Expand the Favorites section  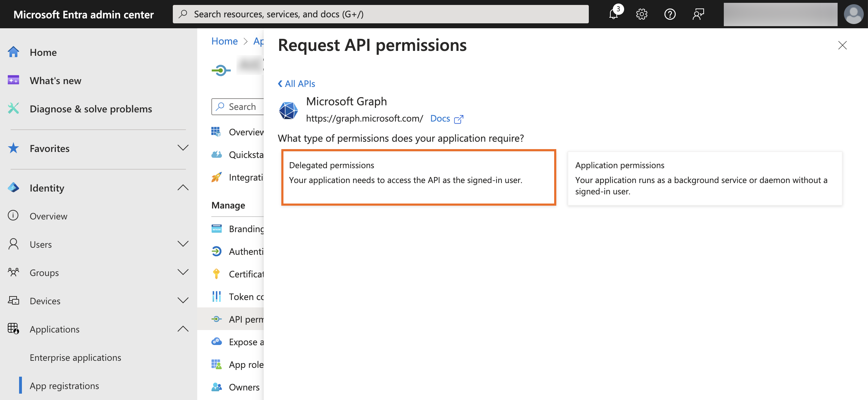(x=182, y=148)
